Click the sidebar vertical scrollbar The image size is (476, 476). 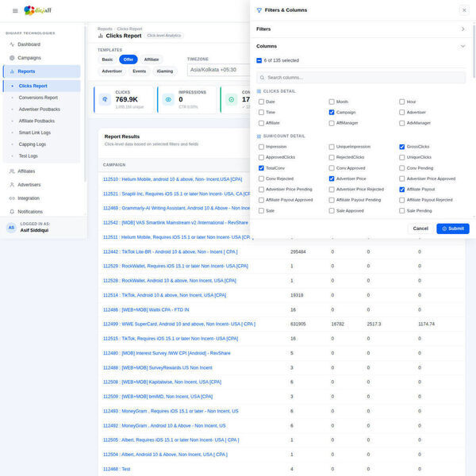[86, 103]
